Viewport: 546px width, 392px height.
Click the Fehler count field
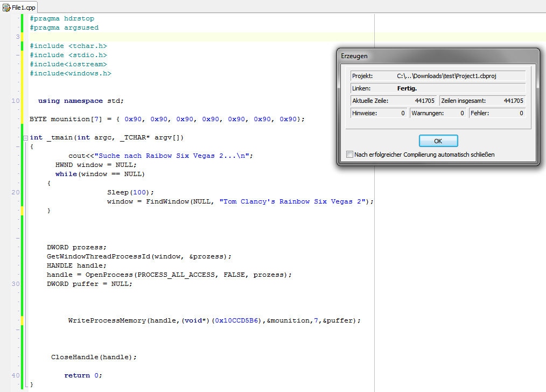tap(496, 113)
